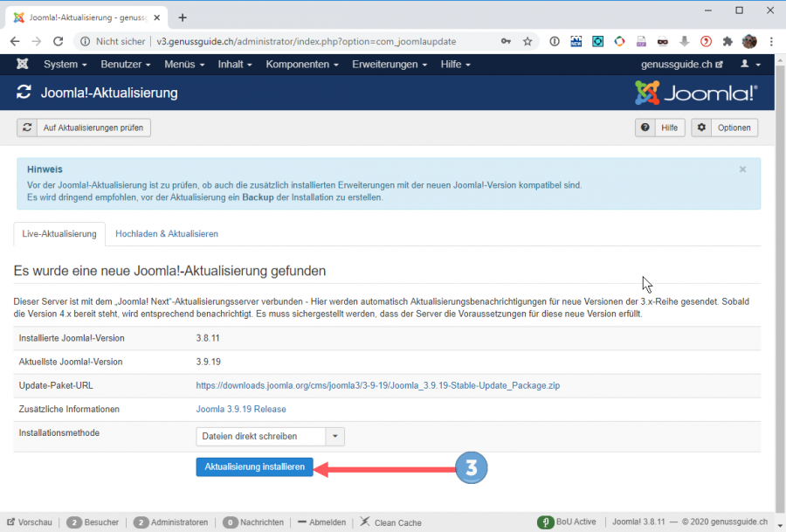Visit genussguide.ch site link in top bar
786x532 pixels.
coord(682,64)
